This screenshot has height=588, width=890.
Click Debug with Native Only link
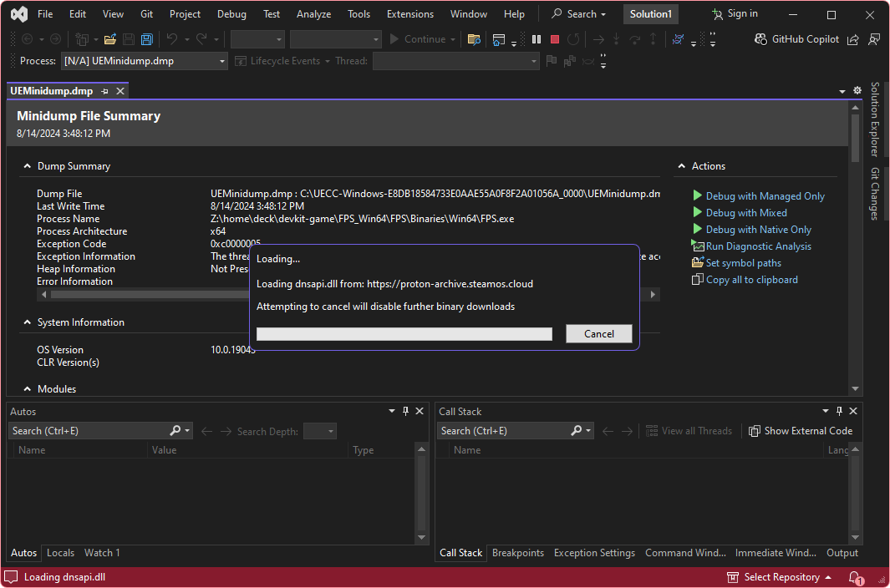pyautogui.click(x=758, y=230)
